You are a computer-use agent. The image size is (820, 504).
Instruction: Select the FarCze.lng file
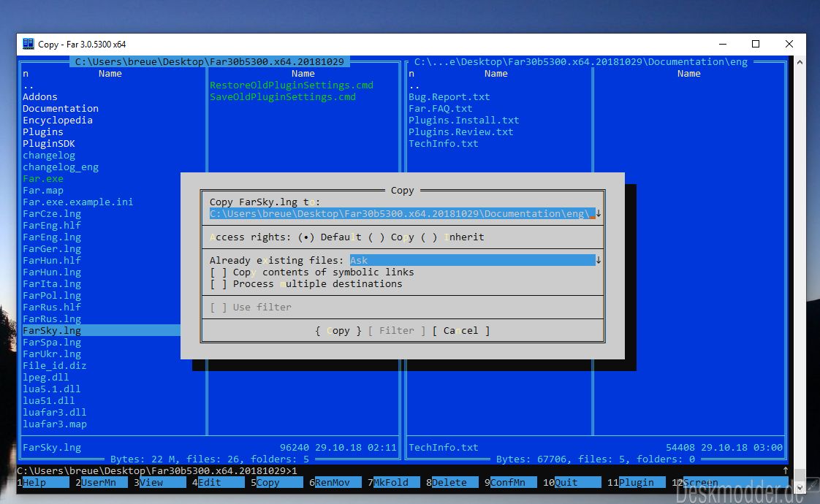pyautogui.click(x=52, y=214)
